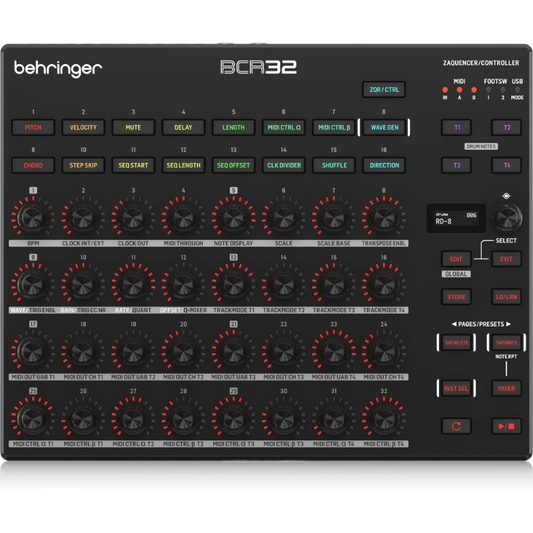Screen dimensions: 533x533
Task: Select the SEQ LENGTH button
Action: (183, 165)
